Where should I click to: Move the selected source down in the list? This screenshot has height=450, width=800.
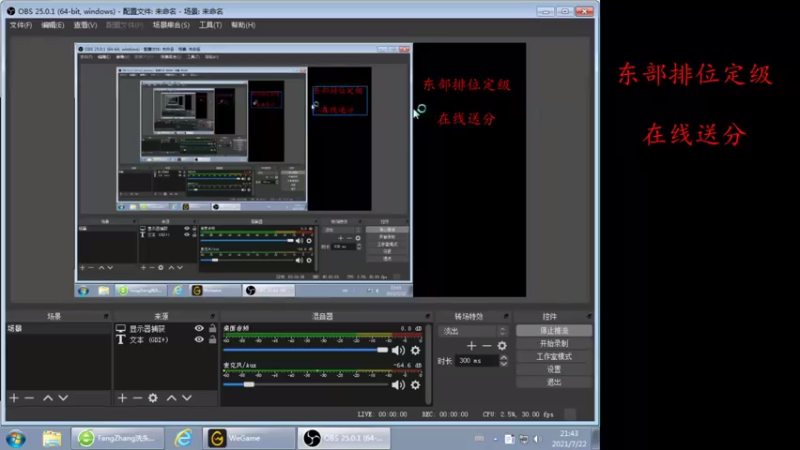(x=187, y=397)
